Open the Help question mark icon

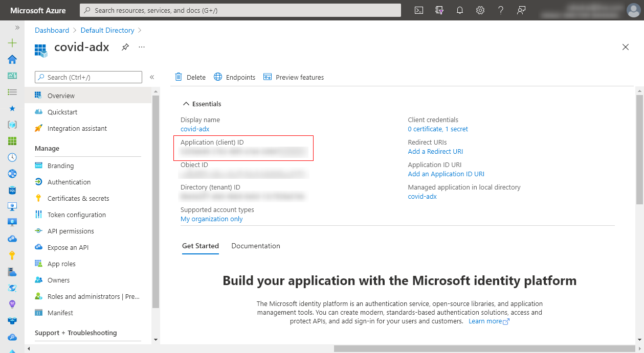point(501,10)
